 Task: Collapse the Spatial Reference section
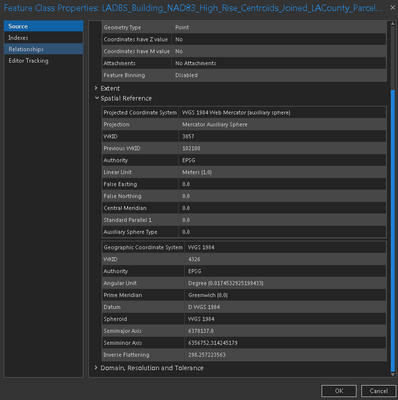(97, 98)
